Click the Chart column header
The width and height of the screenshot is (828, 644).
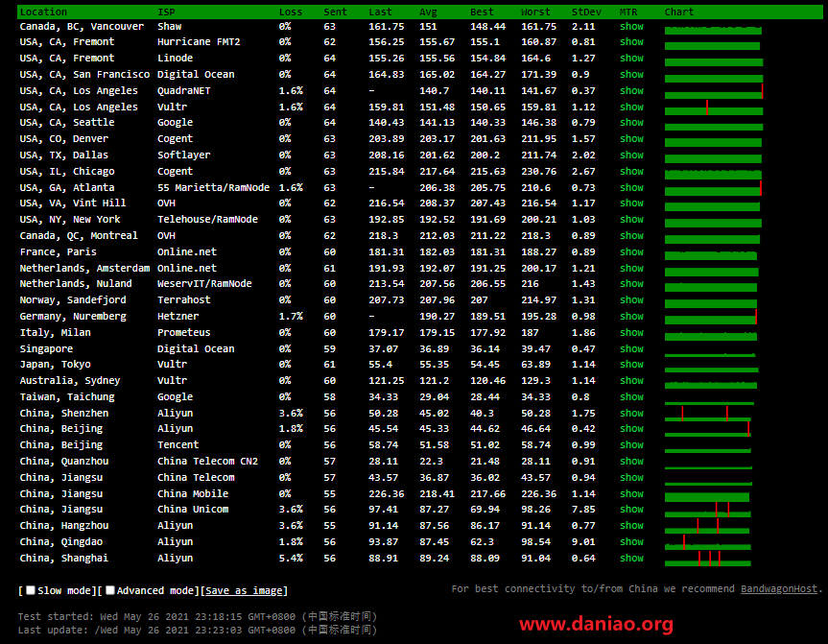[679, 12]
